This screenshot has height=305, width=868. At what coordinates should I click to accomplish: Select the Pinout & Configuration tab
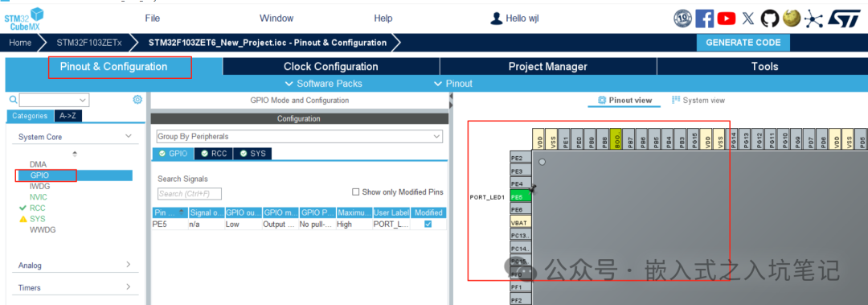point(113,67)
